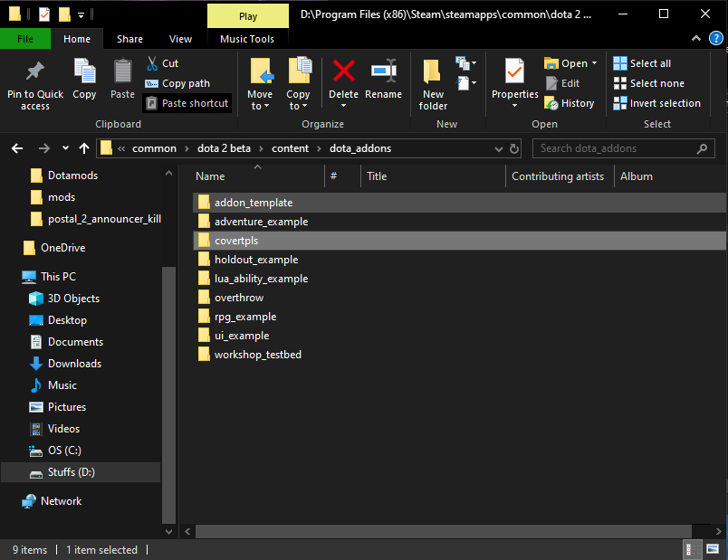Click the Pin to Quick access icon
Viewport: 728px width, 560px height.
coord(35,71)
